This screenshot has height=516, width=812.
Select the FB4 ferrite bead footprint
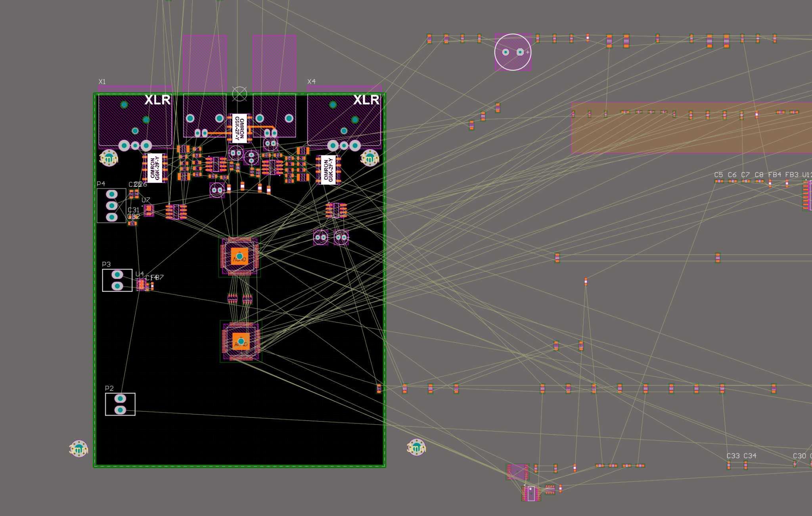[770, 183]
